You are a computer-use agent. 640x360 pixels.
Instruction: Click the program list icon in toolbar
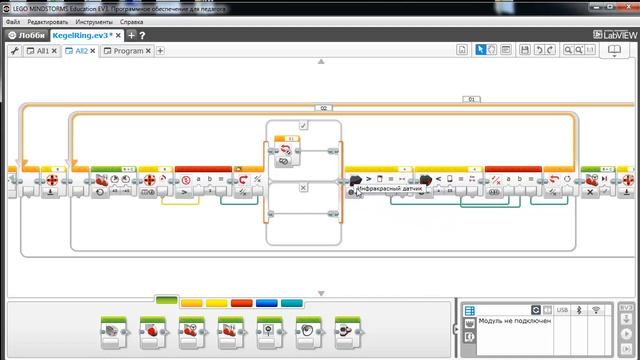(462, 50)
